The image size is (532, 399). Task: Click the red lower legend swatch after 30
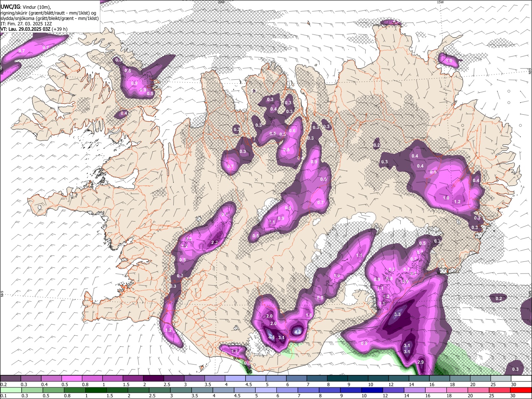coord(521,390)
